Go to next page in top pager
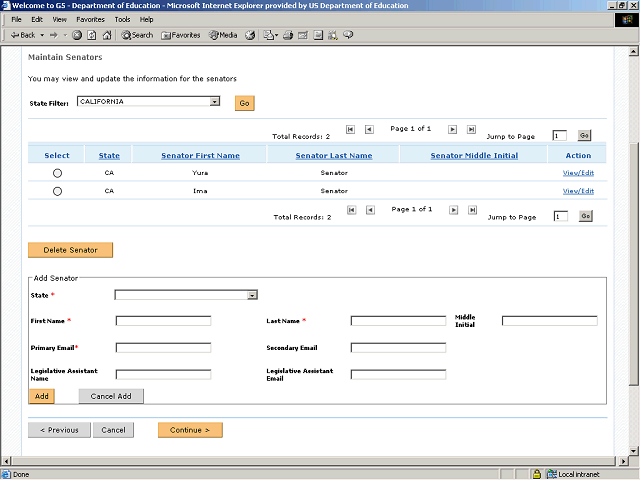Screen dimensions: 640x480 point(452,129)
